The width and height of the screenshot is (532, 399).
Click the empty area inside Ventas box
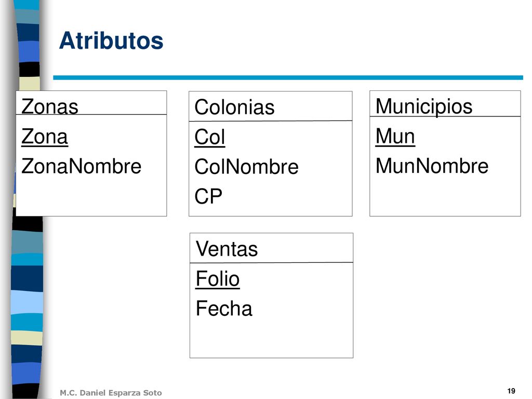271,339
